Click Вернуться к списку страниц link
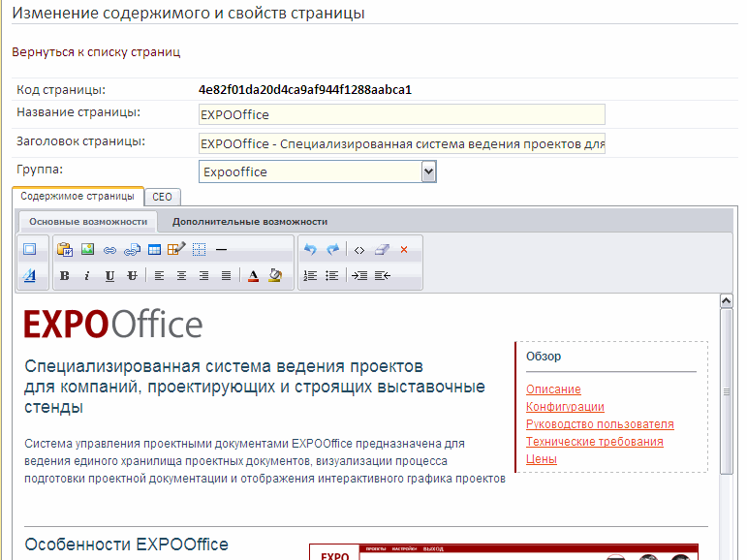 point(96,52)
